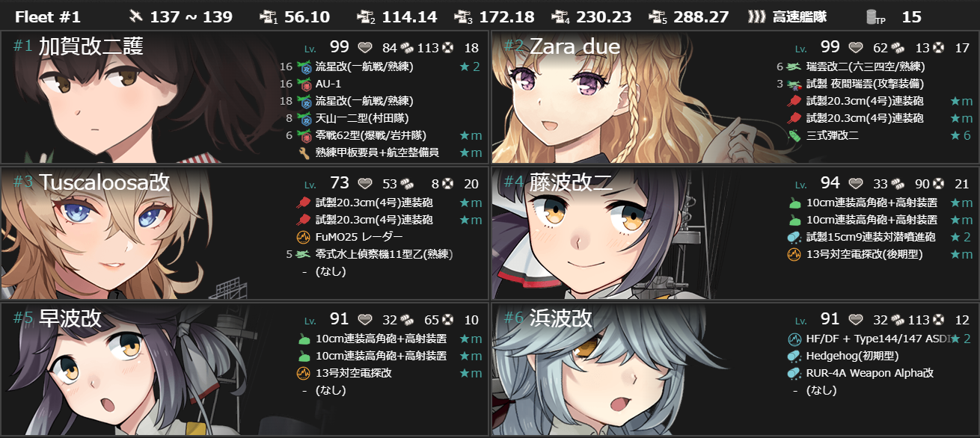Click the seaplane icon beside 零式水上偵察機11型乙(熟練)

(304, 254)
